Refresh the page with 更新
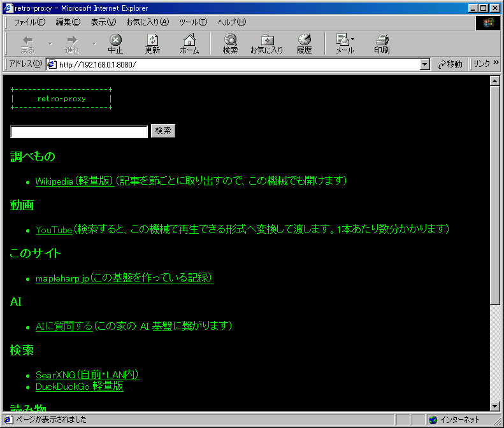This screenshot has width=504, height=428. 152,43
